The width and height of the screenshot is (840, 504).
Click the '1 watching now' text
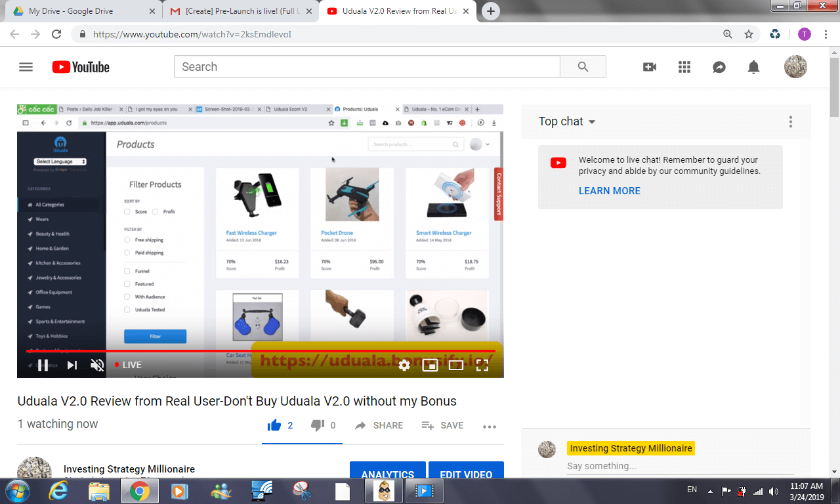click(x=58, y=424)
